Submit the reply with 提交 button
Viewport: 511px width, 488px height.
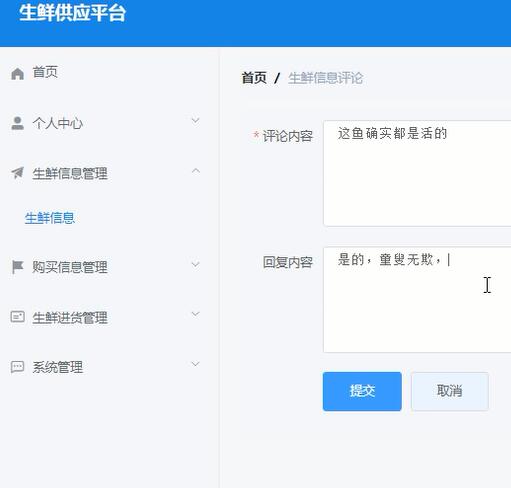pyautogui.click(x=362, y=391)
